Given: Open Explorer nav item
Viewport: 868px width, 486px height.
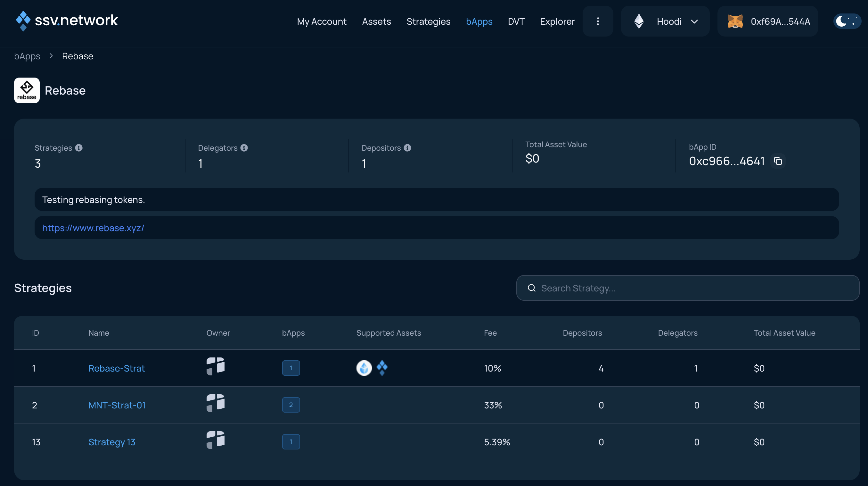Looking at the screenshot, I should tap(557, 21).
